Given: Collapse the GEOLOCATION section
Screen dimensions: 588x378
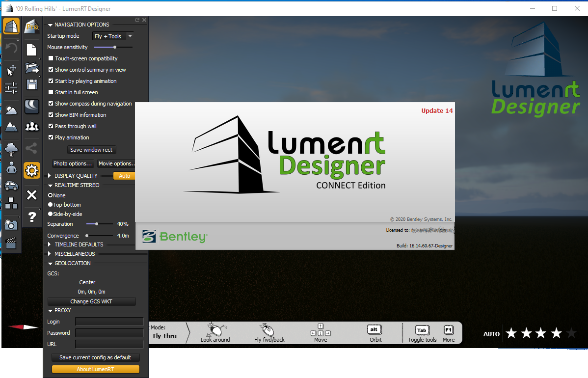Looking at the screenshot, I should click(x=50, y=264).
